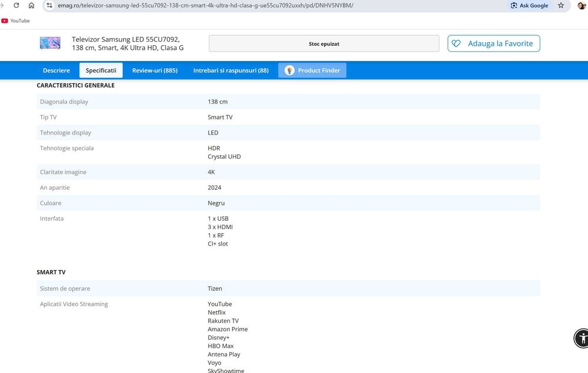The image size is (588, 373).
Task: Open the Review-uri (885) tab
Action: 155,70
